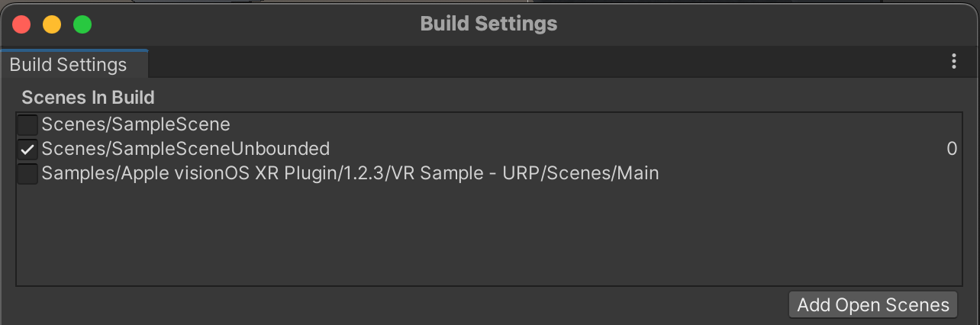Click build index 0 of SampleSceneUnbounded
Image resolution: width=980 pixels, height=325 pixels.
[951, 149]
